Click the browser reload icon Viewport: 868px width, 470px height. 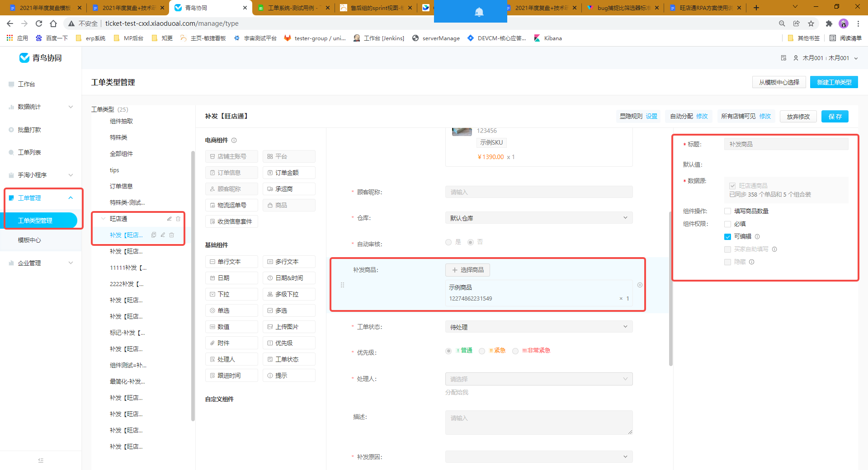tap(39, 23)
